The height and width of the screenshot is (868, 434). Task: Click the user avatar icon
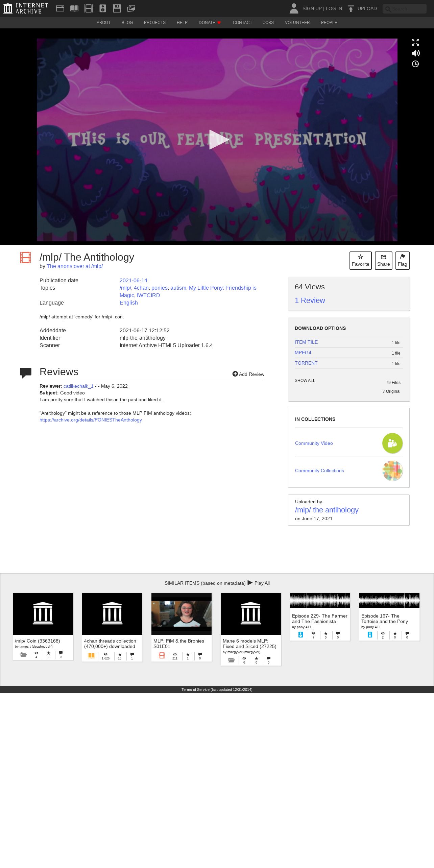[x=294, y=8]
